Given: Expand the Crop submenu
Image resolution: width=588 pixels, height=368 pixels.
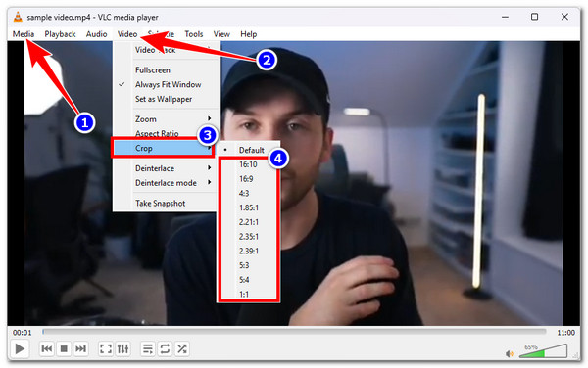Looking at the screenshot, I should point(163,148).
